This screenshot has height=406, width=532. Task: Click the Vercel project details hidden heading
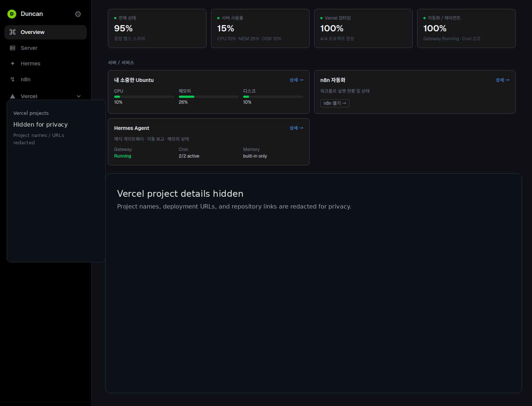[180, 194]
